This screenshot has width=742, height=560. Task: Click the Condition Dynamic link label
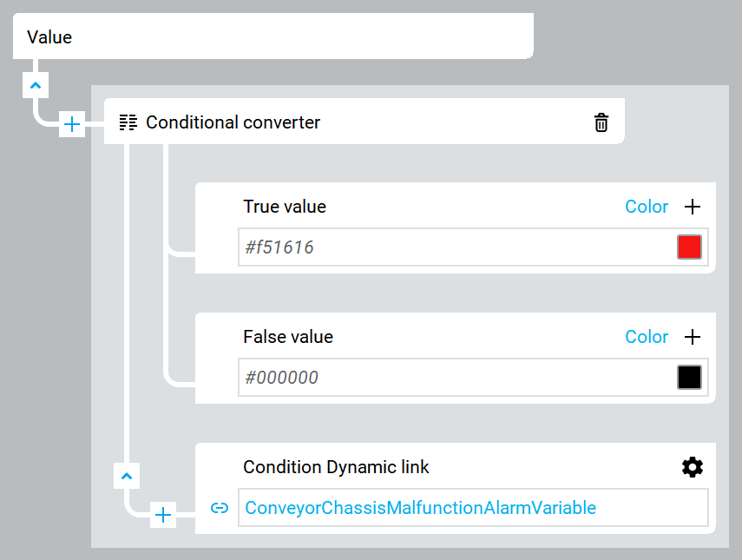point(336,467)
